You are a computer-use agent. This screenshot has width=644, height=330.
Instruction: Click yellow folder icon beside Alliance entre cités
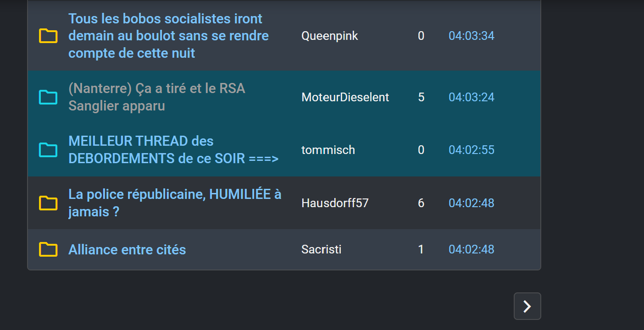[48, 249]
